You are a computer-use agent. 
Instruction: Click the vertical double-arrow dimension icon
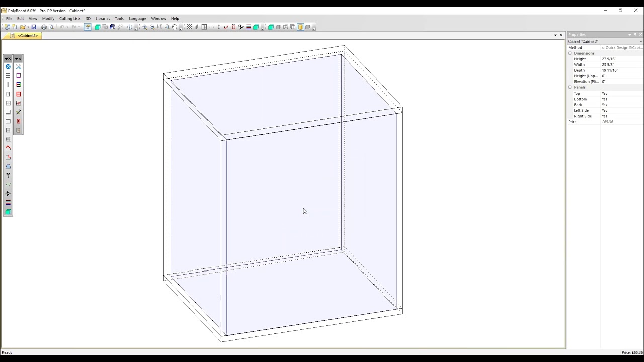219,27
